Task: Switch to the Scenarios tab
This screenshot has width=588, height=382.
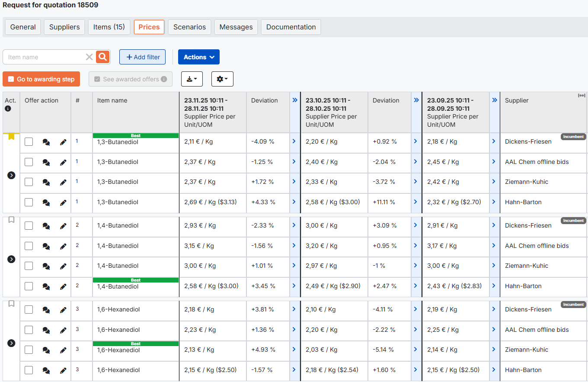Action: tap(189, 27)
